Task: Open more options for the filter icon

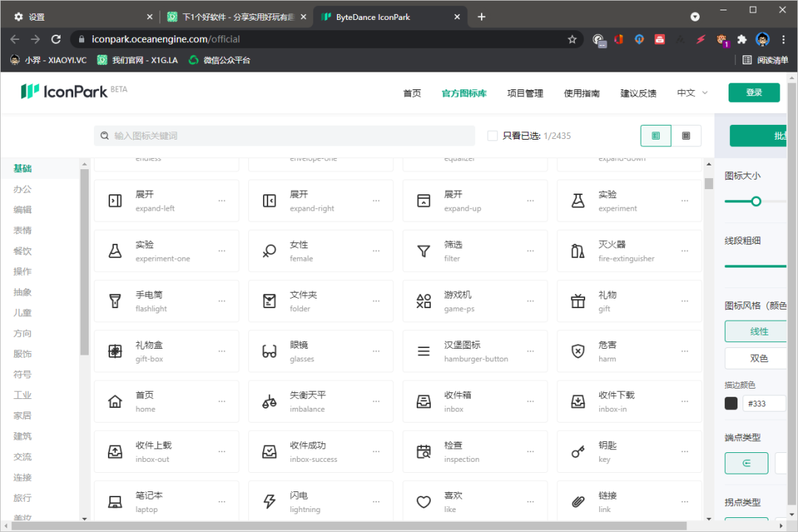Action: click(530, 251)
